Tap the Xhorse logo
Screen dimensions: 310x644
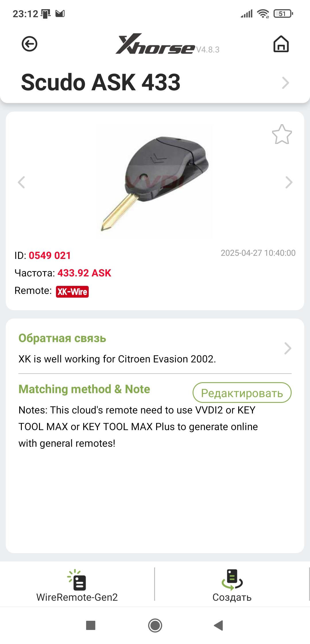(155, 45)
